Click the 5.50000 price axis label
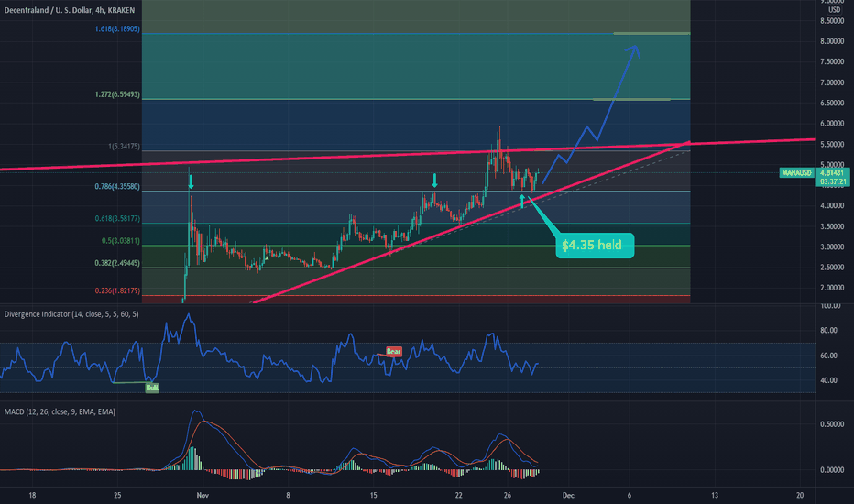Screen dimensions: 854x504 (832, 145)
